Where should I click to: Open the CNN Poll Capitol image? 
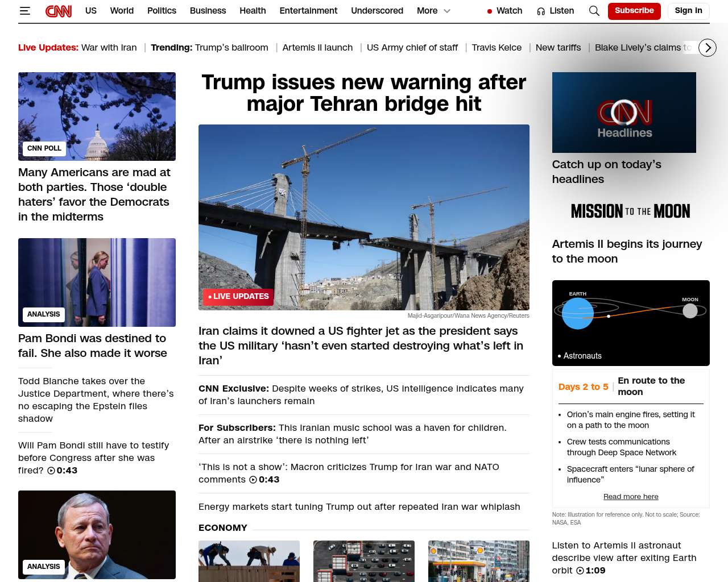pyautogui.click(x=97, y=117)
